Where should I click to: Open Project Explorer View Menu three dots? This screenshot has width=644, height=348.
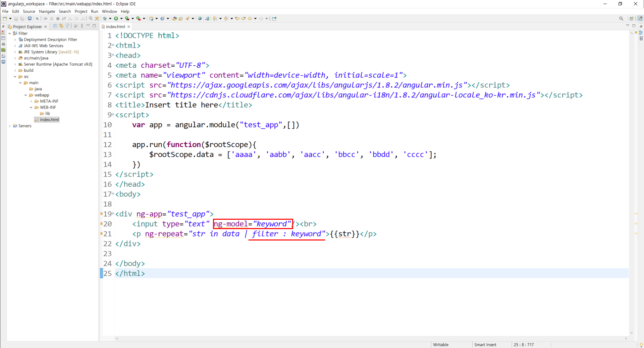(x=82, y=26)
